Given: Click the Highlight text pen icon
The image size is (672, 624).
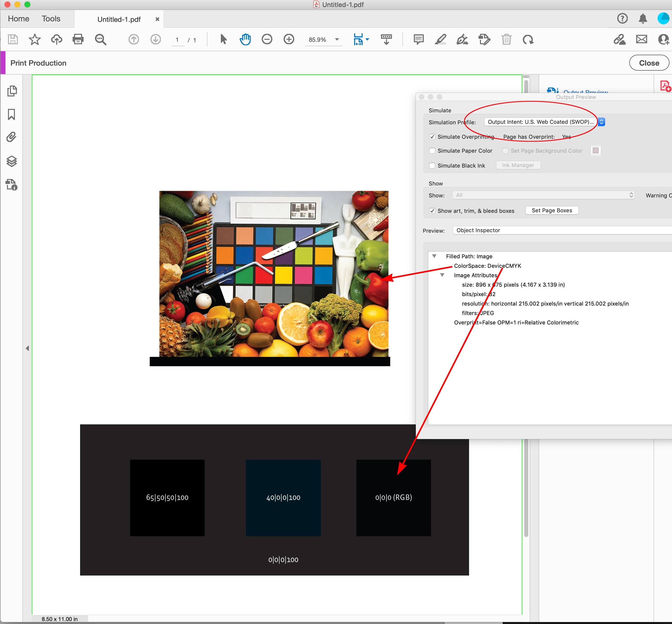Looking at the screenshot, I should [x=440, y=40].
